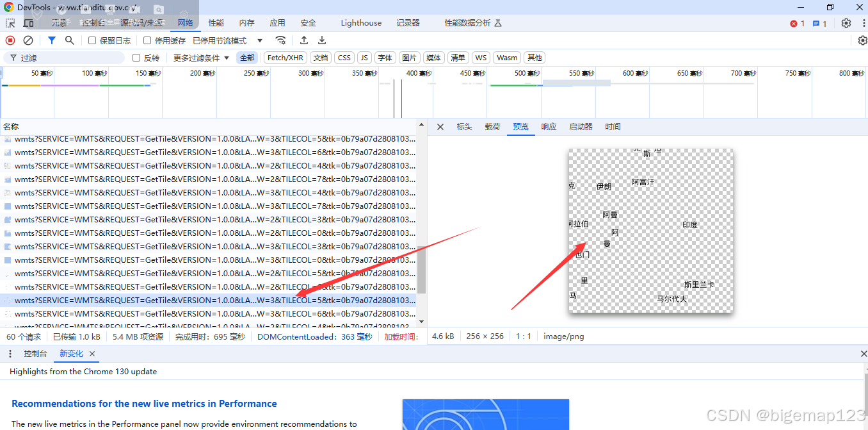The width and height of the screenshot is (868, 430).
Task: Filter requests by 清单
Action: tap(458, 58)
